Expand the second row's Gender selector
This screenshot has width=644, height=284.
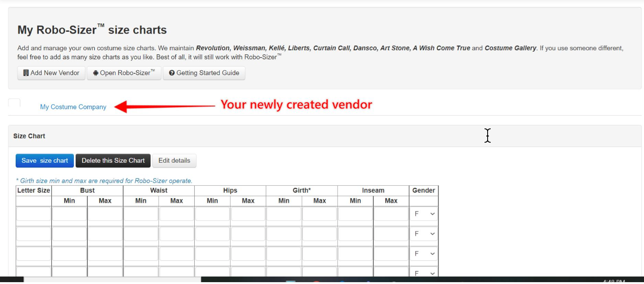(424, 234)
